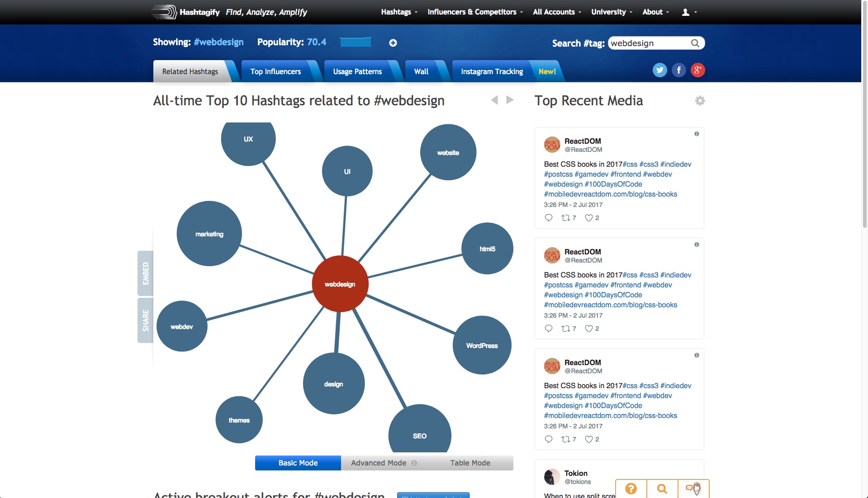Click the vertical EMBED button

coord(145,273)
